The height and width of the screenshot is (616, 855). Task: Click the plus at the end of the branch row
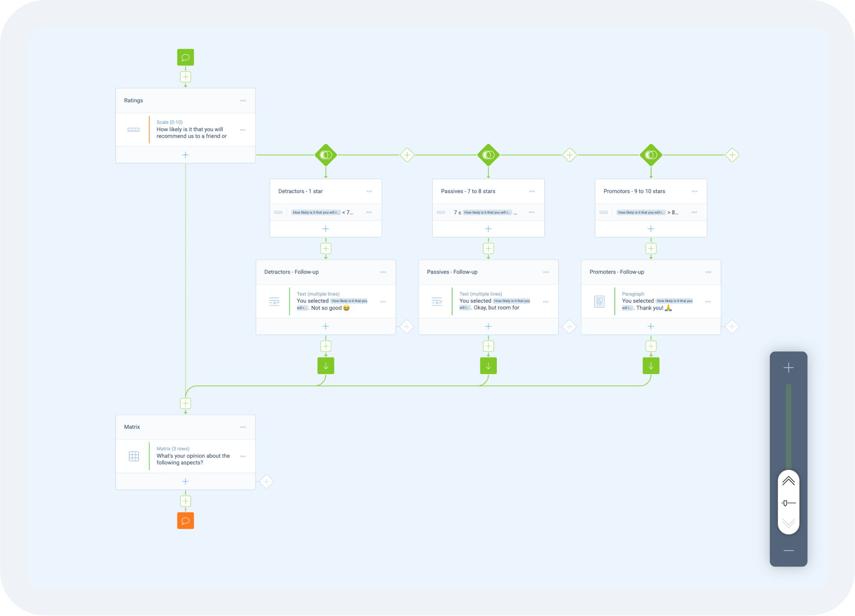(732, 155)
